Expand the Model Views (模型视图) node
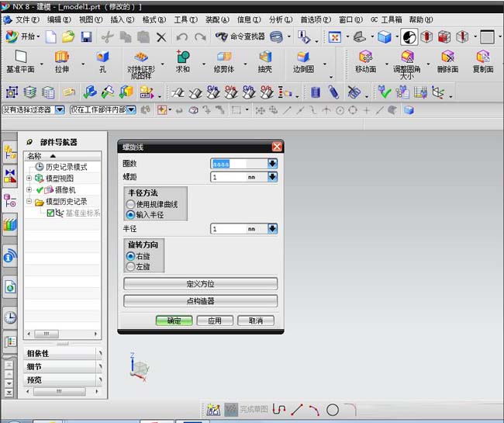Screen dimensions: 504x423 (x=29, y=178)
